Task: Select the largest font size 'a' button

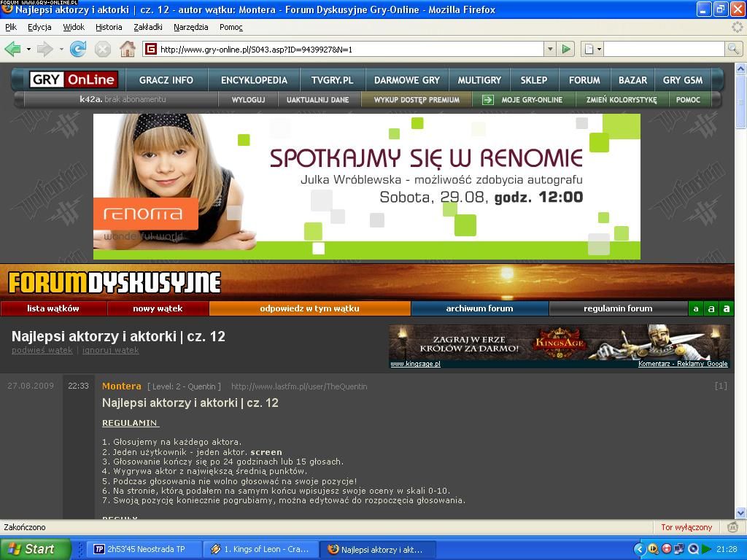Action: click(726, 309)
